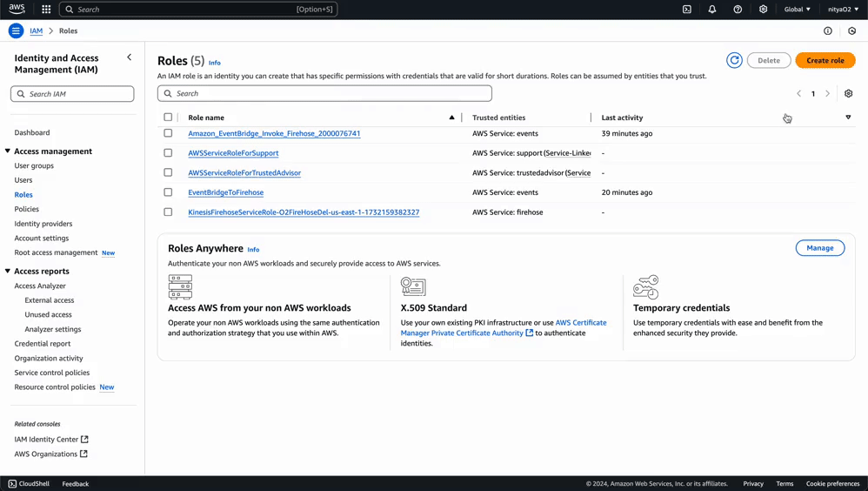The height and width of the screenshot is (491, 868).
Task: Open the EventBridgeToFirehose role link
Action: click(226, 192)
